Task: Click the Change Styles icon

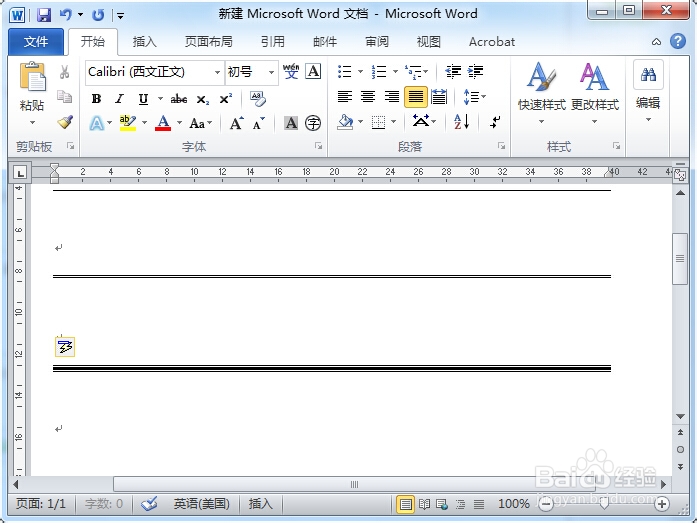Action: point(594,76)
